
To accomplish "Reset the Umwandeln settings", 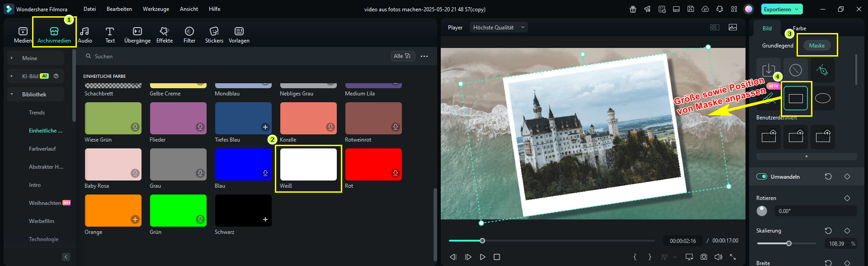I will click(x=828, y=176).
